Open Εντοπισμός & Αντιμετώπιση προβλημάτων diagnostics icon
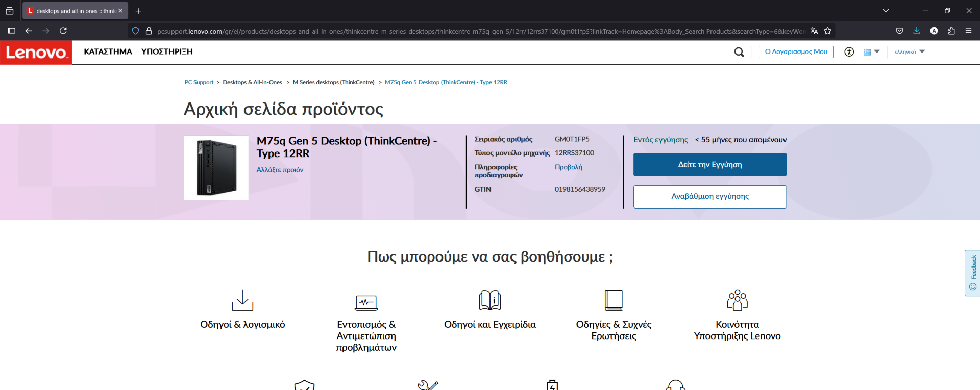The width and height of the screenshot is (980, 390). 366,303
